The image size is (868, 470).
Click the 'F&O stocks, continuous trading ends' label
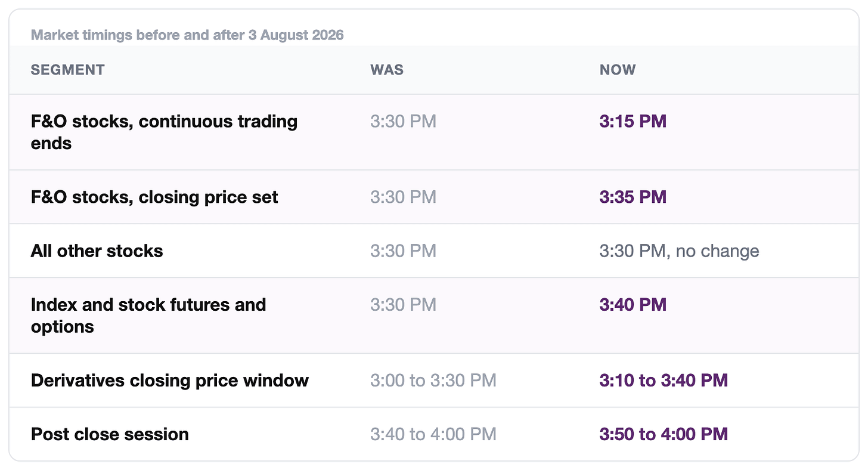click(164, 132)
